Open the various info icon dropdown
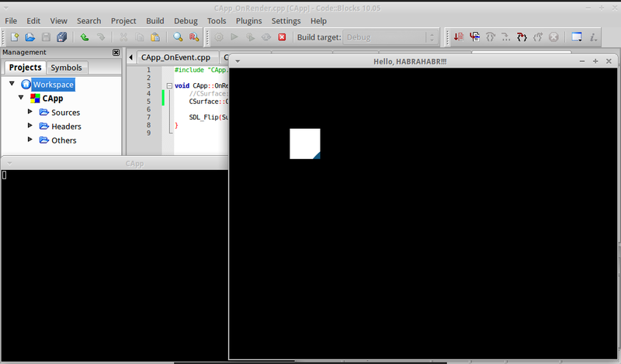The height and width of the screenshot is (364, 621). [x=593, y=37]
